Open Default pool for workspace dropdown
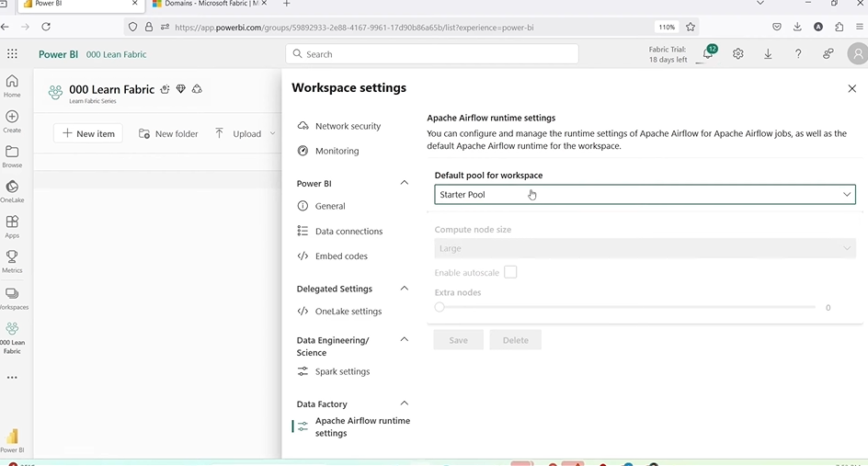This screenshot has width=868, height=466. (x=645, y=194)
